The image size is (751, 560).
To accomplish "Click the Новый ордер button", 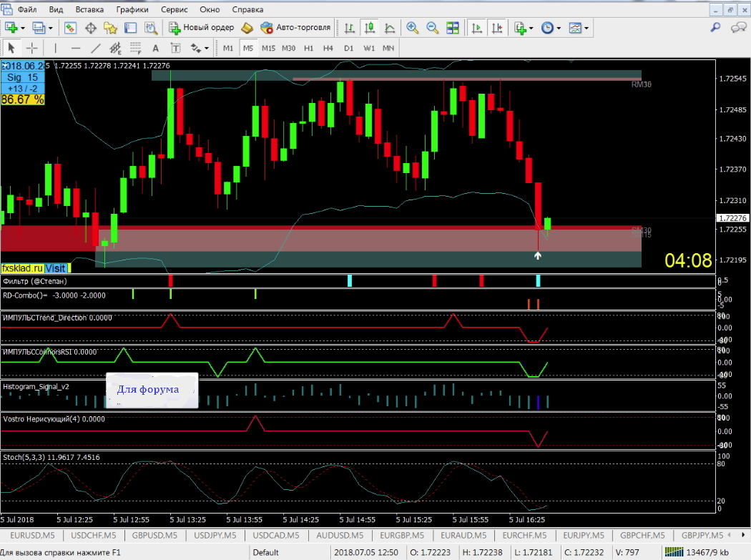I will 201,28.
